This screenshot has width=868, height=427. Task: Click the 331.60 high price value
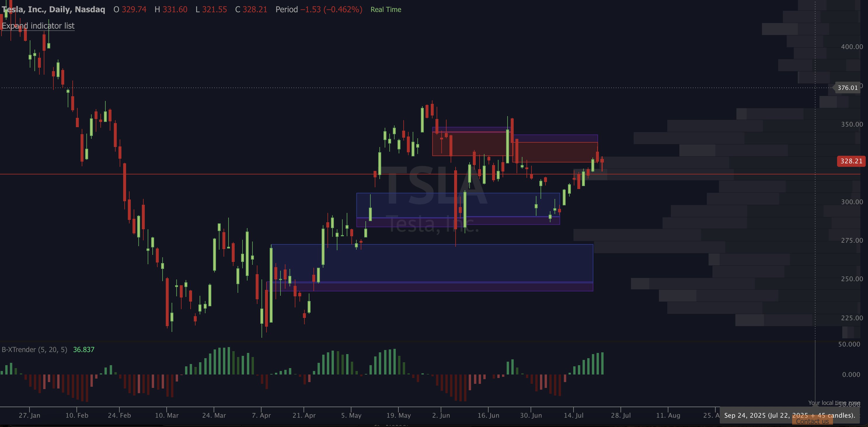[175, 9]
